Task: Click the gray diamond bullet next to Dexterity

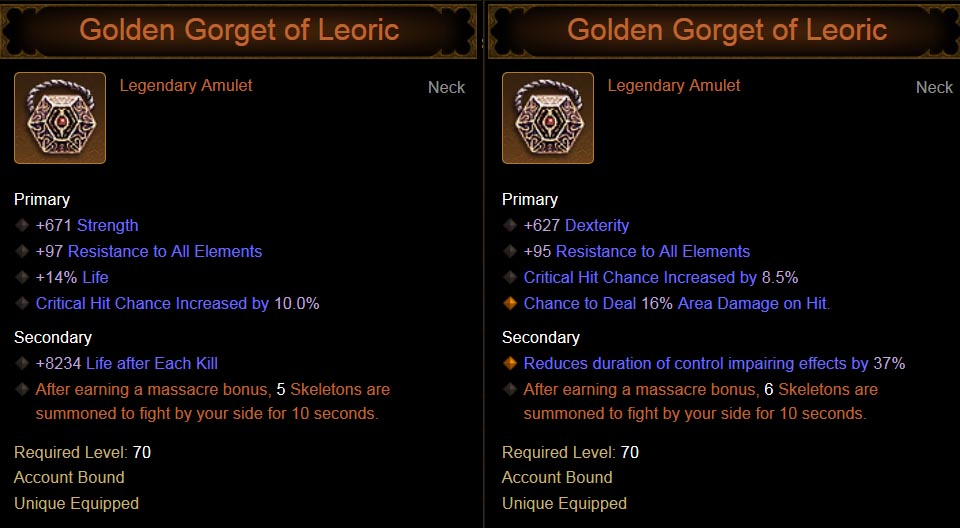Action: [x=510, y=225]
